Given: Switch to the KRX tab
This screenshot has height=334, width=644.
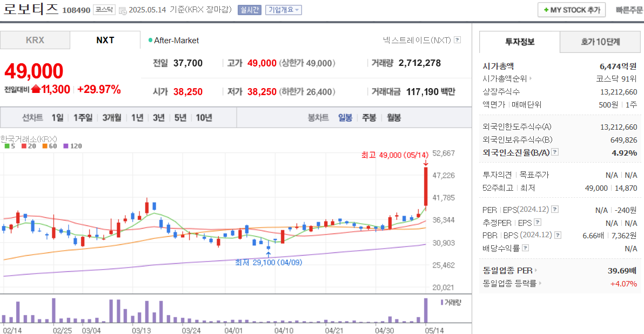Looking at the screenshot, I should 35,40.
